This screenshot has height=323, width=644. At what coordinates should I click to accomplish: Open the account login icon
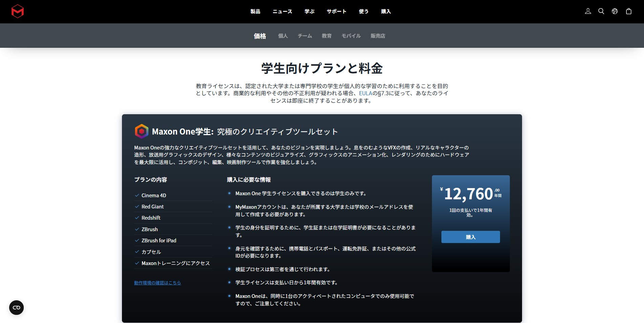click(588, 11)
